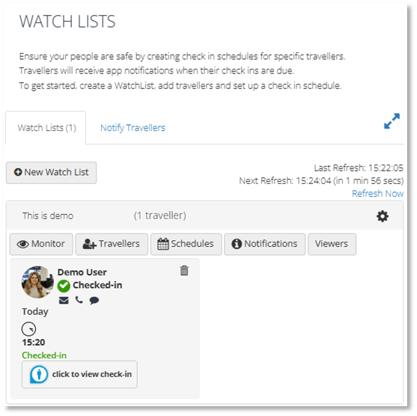Open the Monitor view with eye icon
This screenshot has width=417, height=416.
(41, 244)
